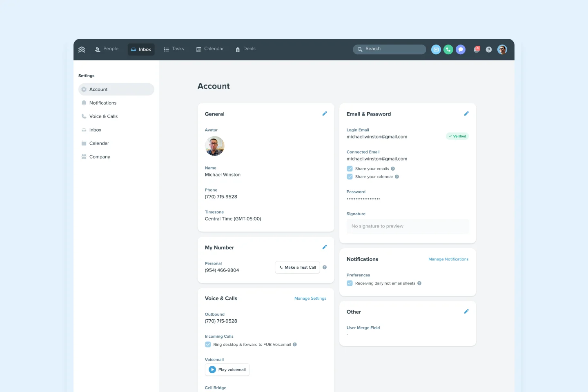Click help icon beside daily hot email sheets
Viewport: 588px width, 392px height.
coord(419,283)
